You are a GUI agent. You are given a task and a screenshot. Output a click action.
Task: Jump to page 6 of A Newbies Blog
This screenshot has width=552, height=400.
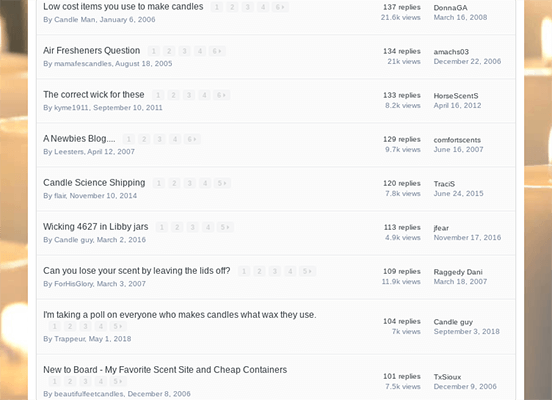coord(192,139)
